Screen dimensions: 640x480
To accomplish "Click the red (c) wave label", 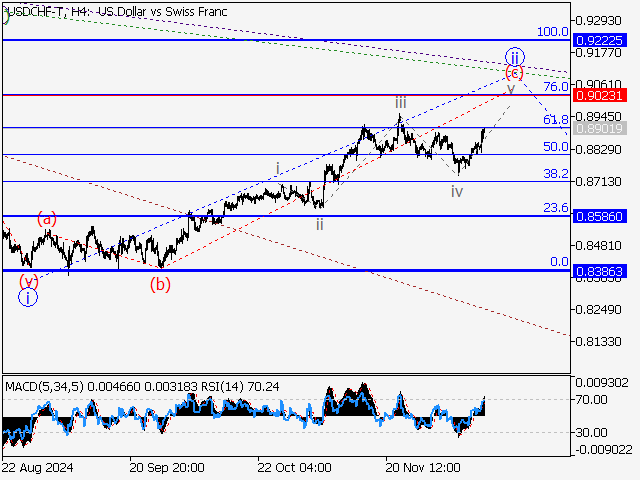I will (x=514, y=73).
